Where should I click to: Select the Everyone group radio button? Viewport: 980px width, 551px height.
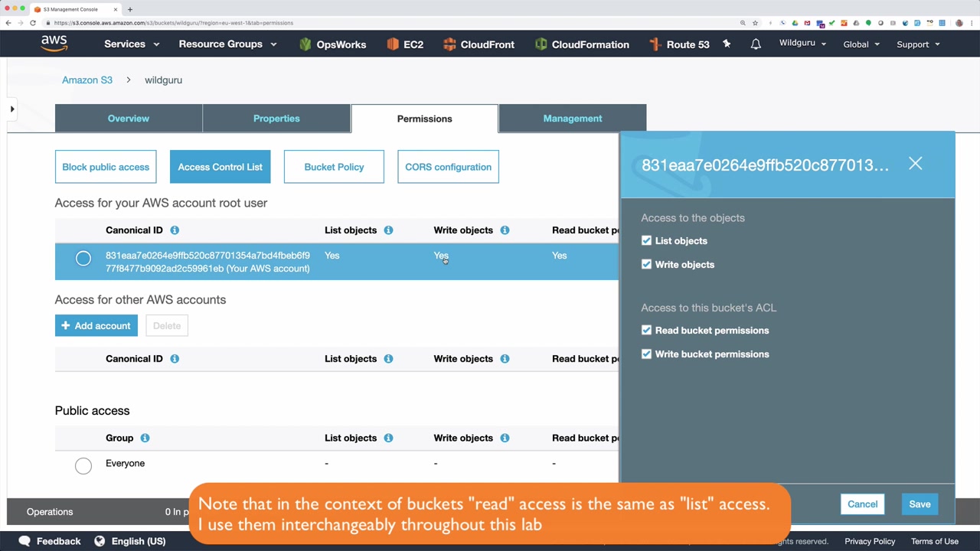pyautogui.click(x=83, y=465)
